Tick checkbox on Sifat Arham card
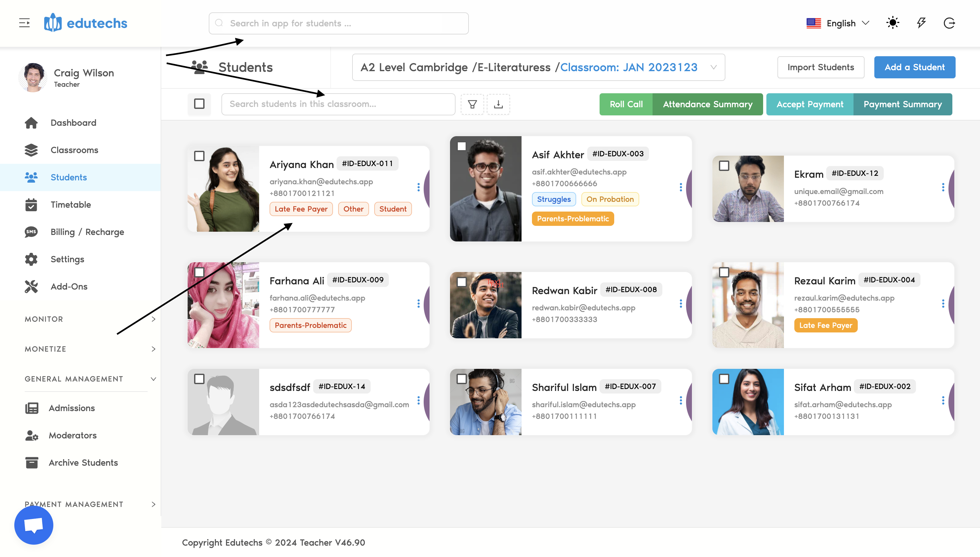The height and width of the screenshot is (557, 980). pyautogui.click(x=723, y=379)
